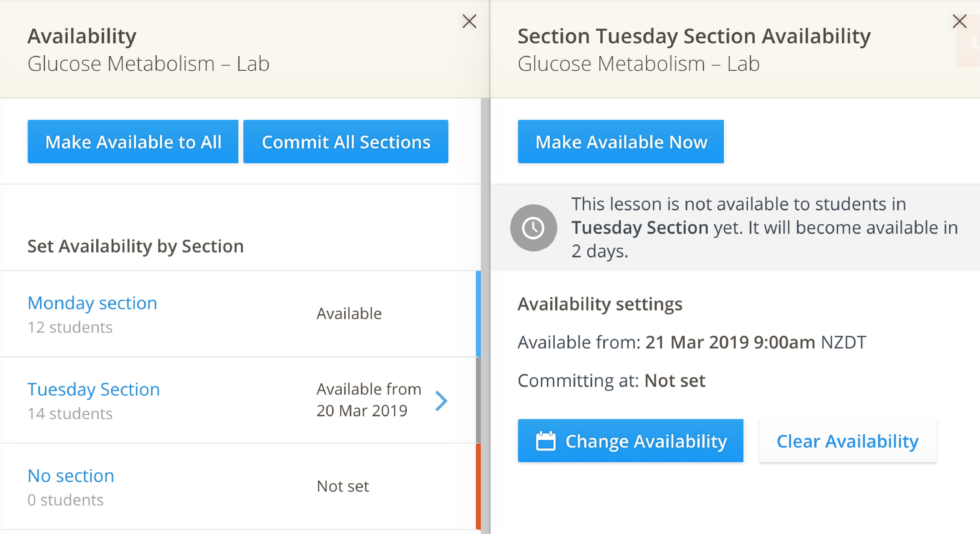Click Commit All Sections button
Viewport: 980px width, 534px height.
coord(345,142)
